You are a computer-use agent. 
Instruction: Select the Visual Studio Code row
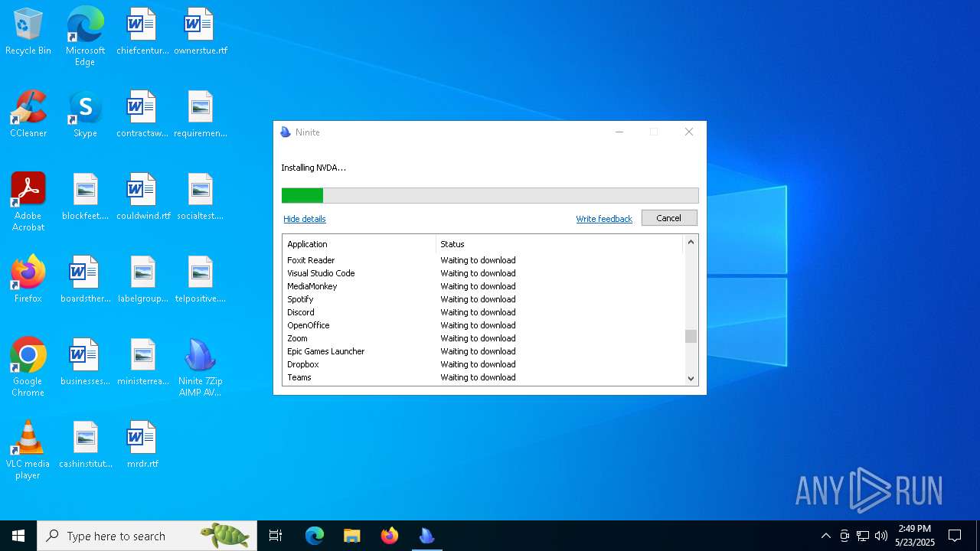482,273
